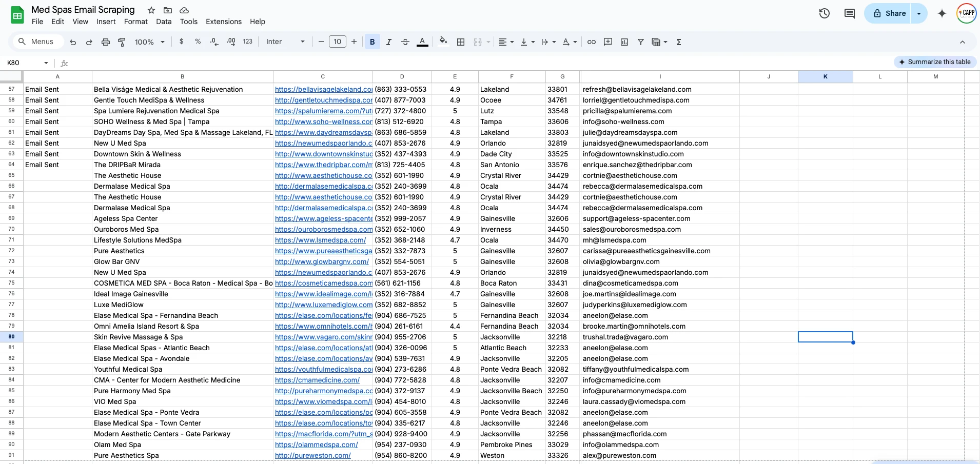
Task: Increase font size with plus button
Action: 354,42
